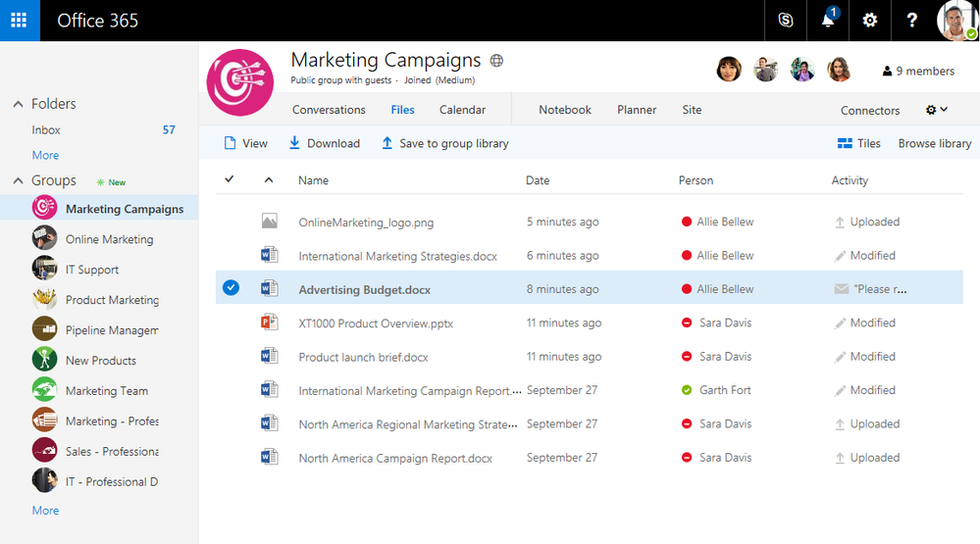Viewport: 980px width, 544px height.
Task: Click the second member avatar in header
Action: [765, 70]
